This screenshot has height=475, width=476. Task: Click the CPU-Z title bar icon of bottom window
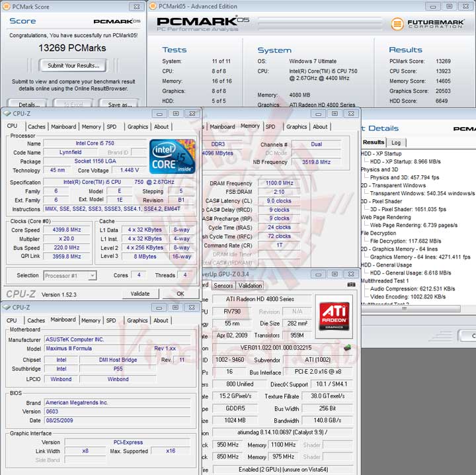(x=7, y=308)
